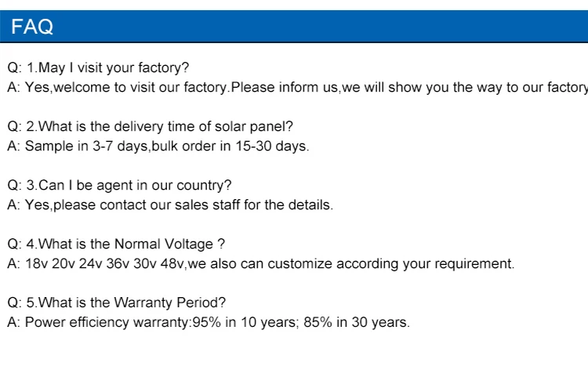Click '85% in 30 years' text

pos(355,322)
